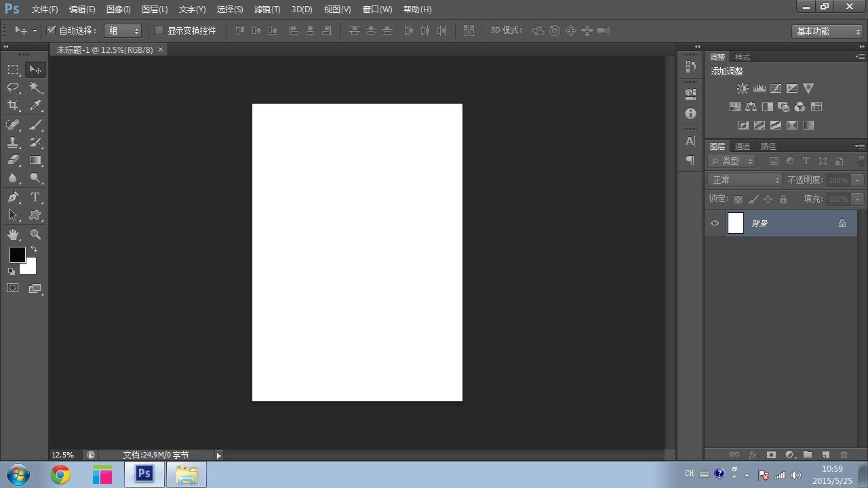Select the Eraser tool
This screenshot has width=868, height=488.
point(13,161)
